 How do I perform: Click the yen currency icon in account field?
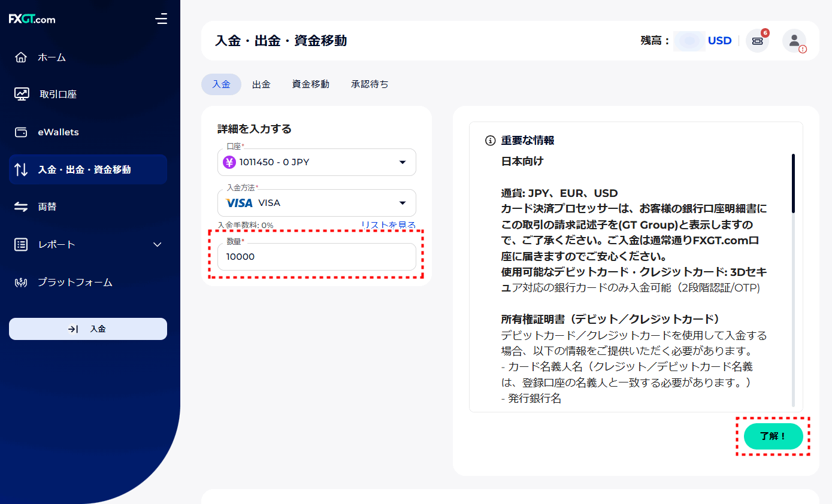pyautogui.click(x=229, y=162)
